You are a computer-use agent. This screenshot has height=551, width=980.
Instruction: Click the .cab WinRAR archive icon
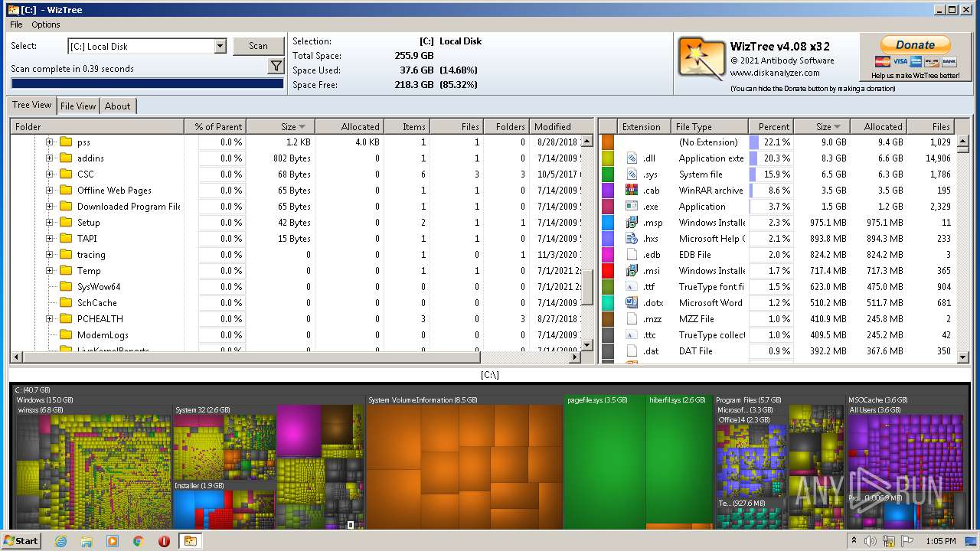tap(632, 190)
